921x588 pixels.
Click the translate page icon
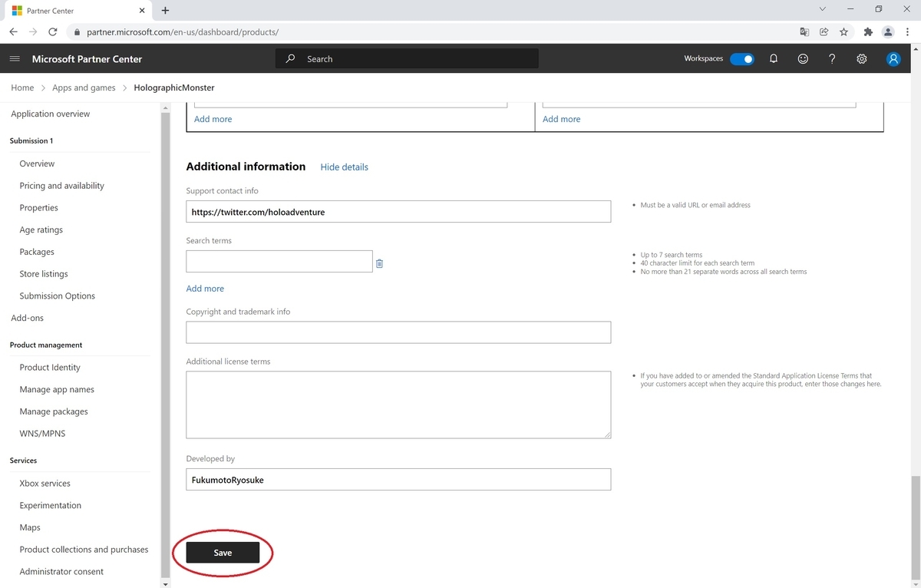point(804,32)
